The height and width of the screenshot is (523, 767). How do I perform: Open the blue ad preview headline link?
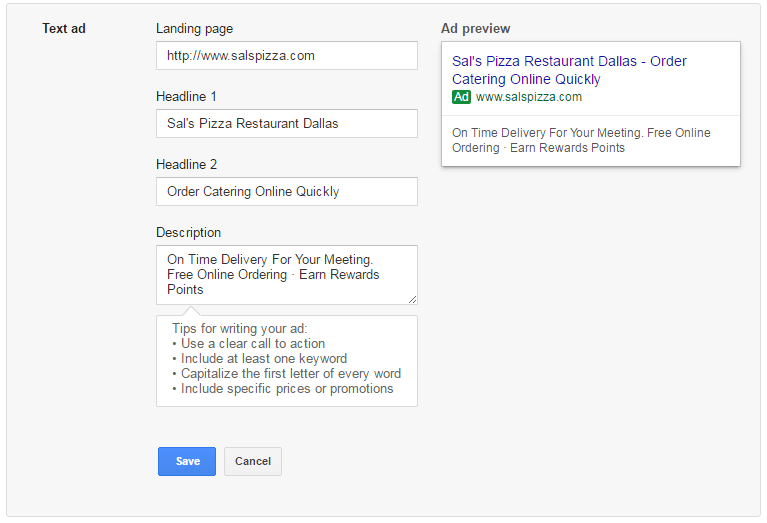tap(569, 70)
